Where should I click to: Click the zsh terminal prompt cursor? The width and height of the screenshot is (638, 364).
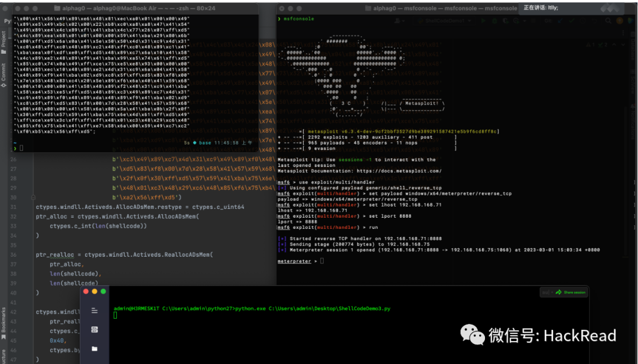(x=21, y=148)
